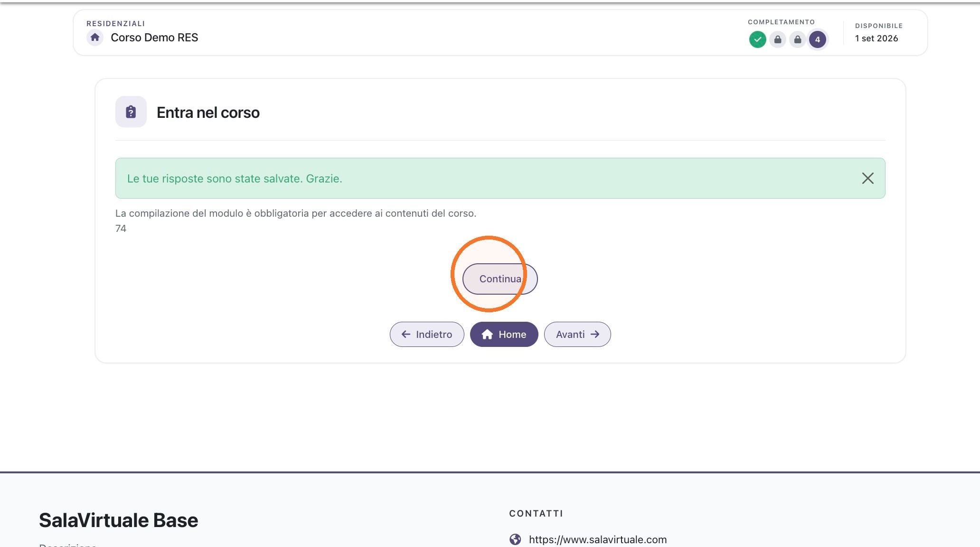Go back with the Indietro button
The height and width of the screenshot is (547, 980).
427,335
